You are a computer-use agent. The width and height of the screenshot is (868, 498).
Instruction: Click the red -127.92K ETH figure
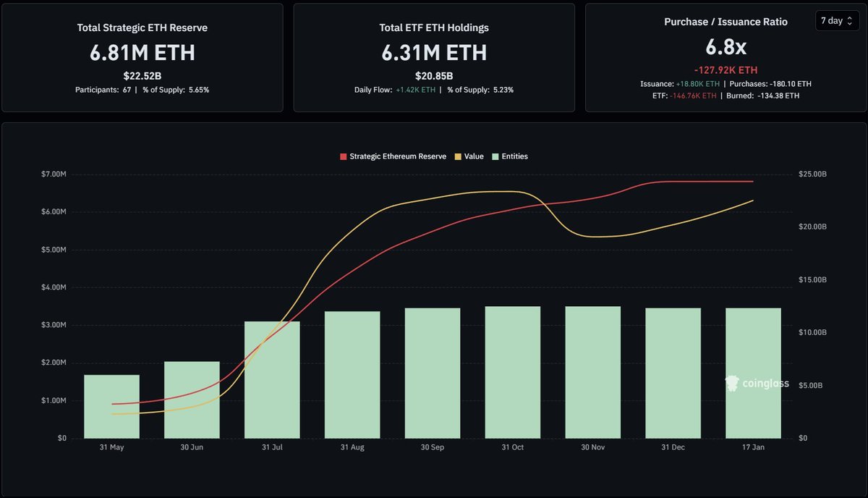pyautogui.click(x=726, y=70)
